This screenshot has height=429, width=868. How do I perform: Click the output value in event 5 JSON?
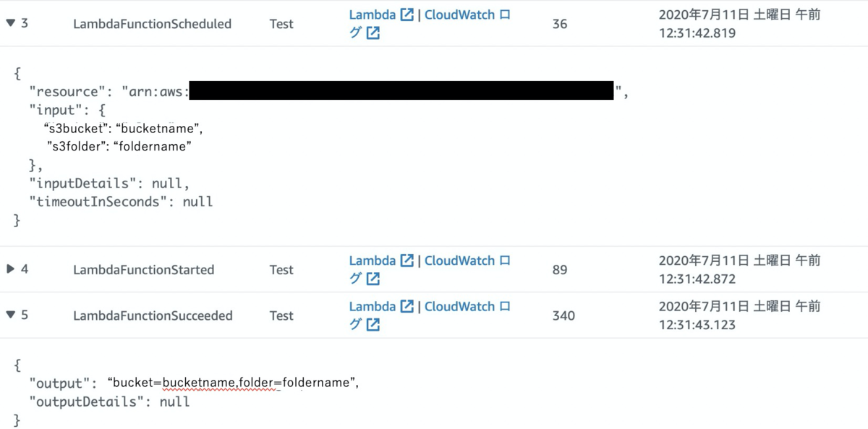point(233,383)
